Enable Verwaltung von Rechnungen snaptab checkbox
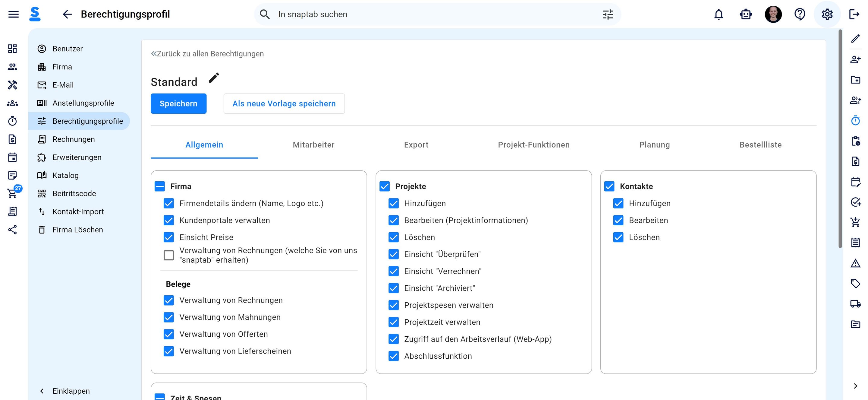 [169, 255]
